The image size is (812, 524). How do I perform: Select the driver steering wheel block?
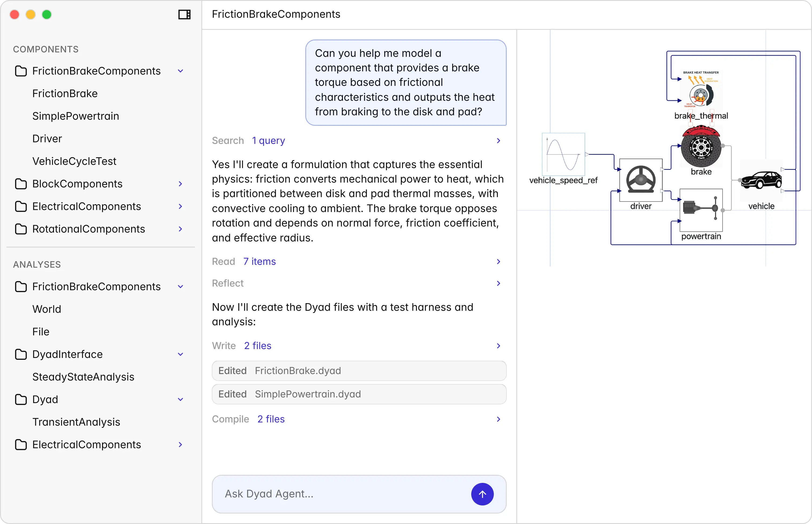tap(641, 180)
